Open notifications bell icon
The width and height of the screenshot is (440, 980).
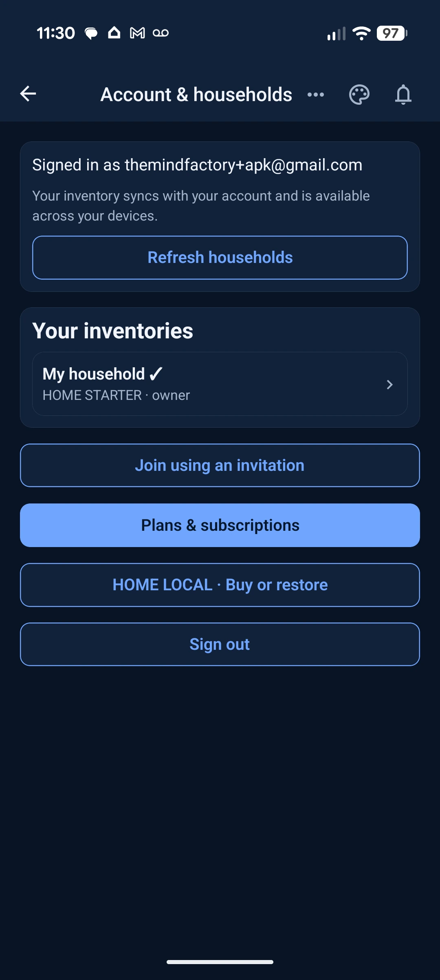click(403, 95)
